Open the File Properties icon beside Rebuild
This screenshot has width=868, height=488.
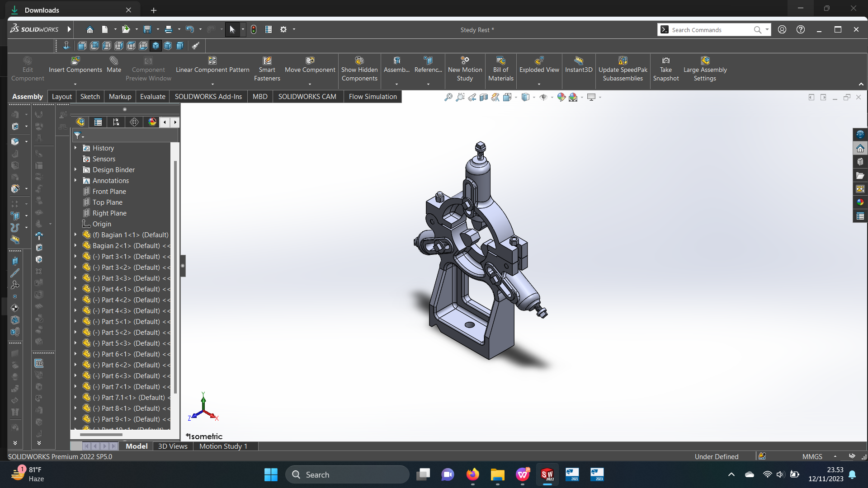point(269,29)
